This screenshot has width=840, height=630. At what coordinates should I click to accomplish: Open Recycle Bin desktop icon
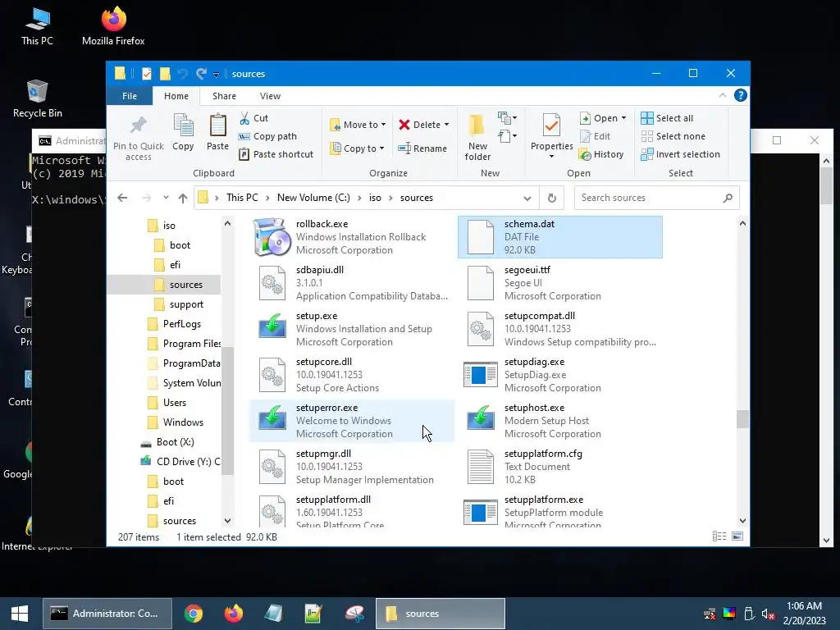(38, 98)
